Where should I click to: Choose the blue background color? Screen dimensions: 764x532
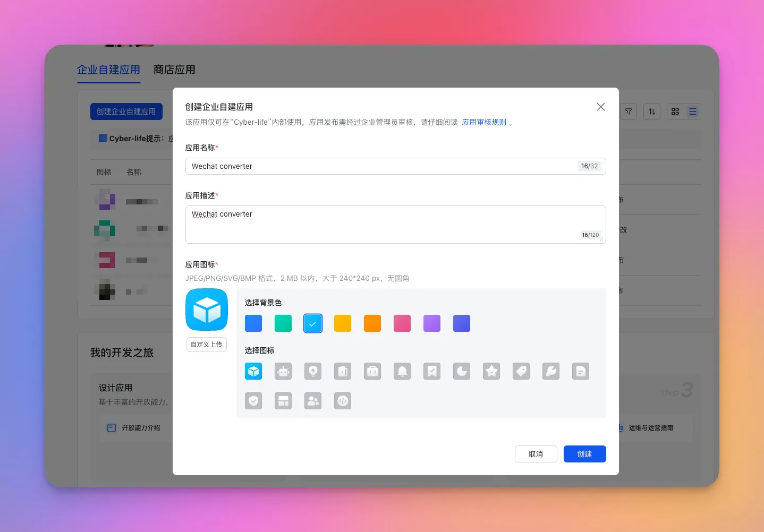tap(253, 323)
